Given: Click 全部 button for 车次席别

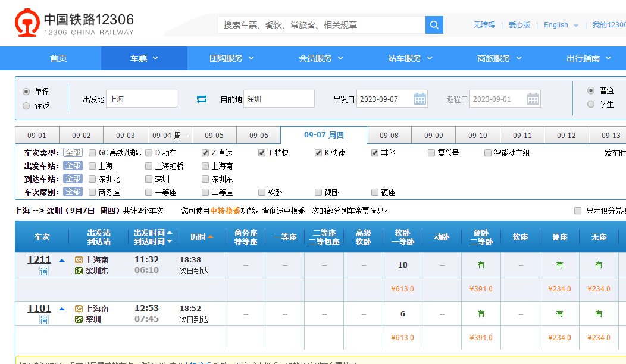Looking at the screenshot, I should tap(73, 192).
